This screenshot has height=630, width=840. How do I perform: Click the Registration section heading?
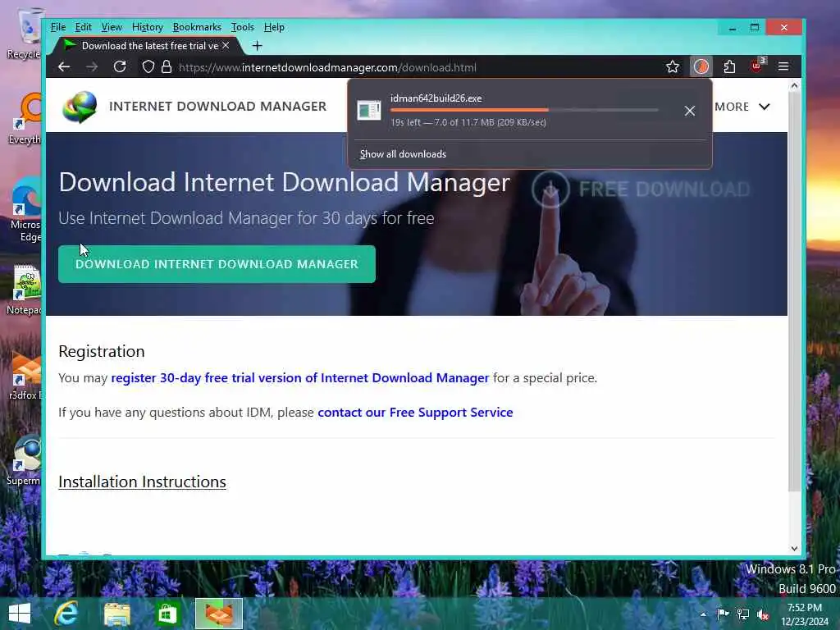click(x=102, y=351)
